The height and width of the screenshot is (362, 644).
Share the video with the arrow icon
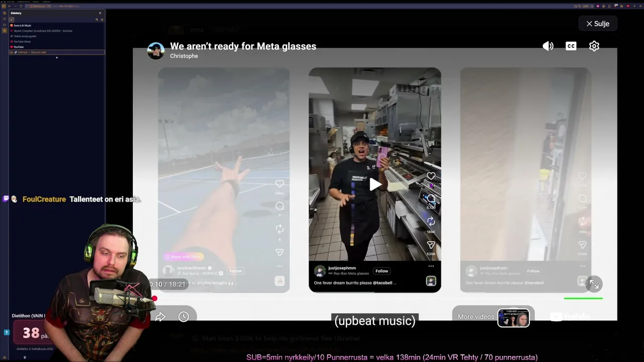point(160,317)
